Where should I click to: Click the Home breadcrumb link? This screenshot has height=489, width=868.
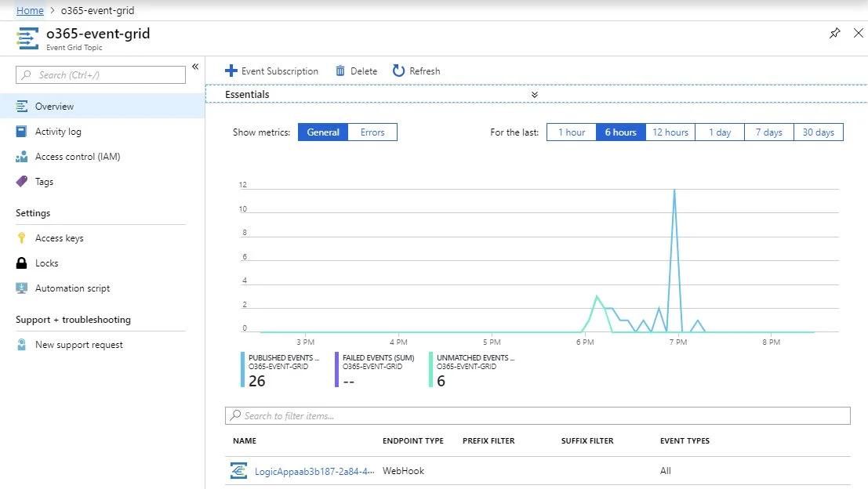[30, 11]
